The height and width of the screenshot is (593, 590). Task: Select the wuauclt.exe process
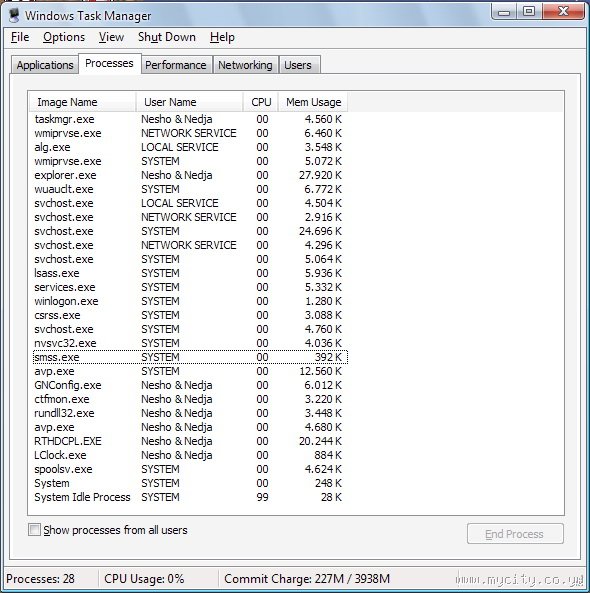pyautogui.click(x=190, y=189)
